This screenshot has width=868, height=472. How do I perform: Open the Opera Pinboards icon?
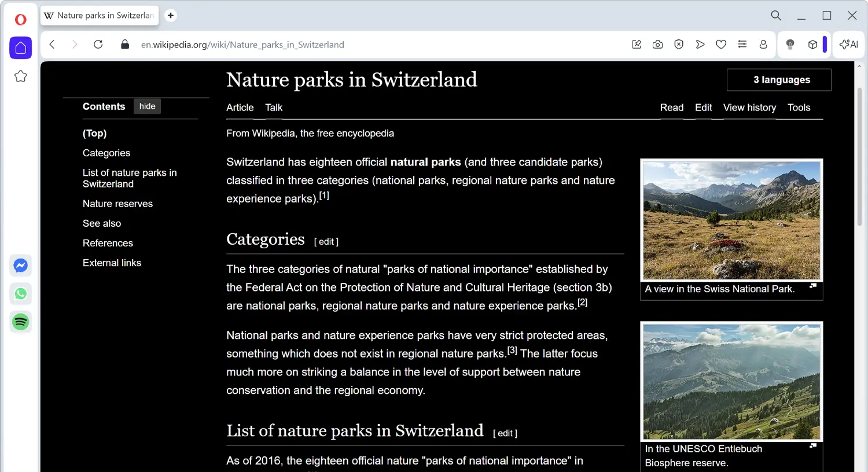pos(637,44)
